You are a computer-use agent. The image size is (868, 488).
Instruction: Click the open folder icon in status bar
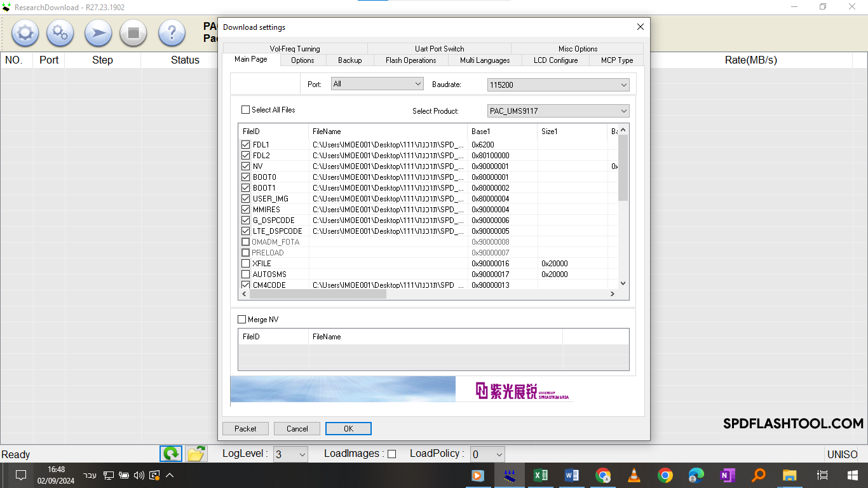[196, 454]
